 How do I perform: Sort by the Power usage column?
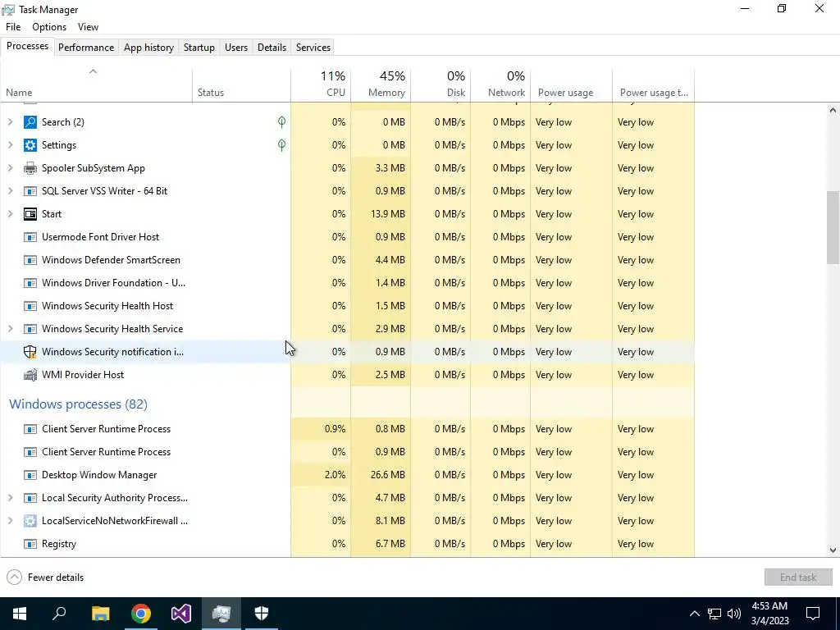(x=572, y=84)
